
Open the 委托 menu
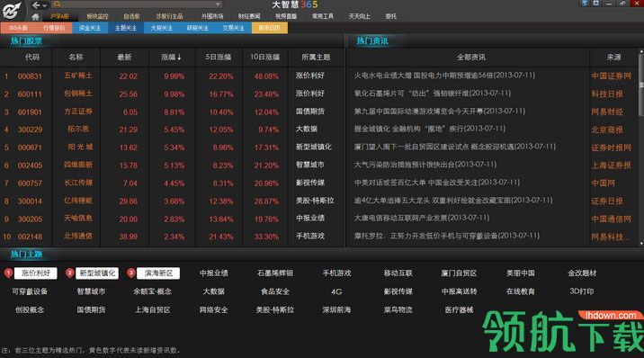pos(391,16)
